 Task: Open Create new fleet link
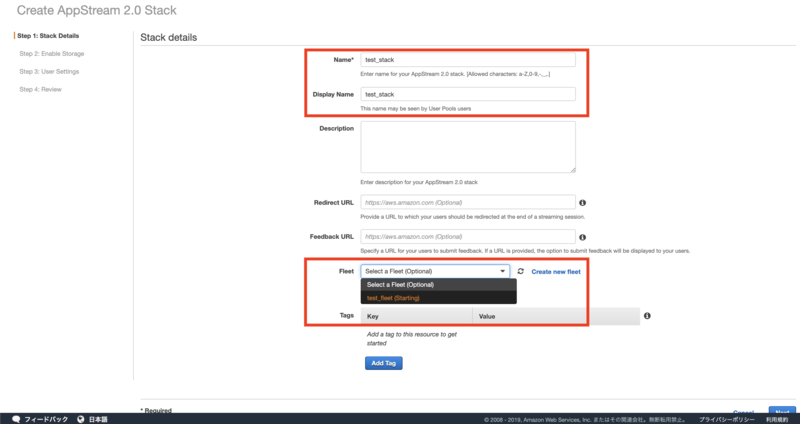(x=556, y=272)
